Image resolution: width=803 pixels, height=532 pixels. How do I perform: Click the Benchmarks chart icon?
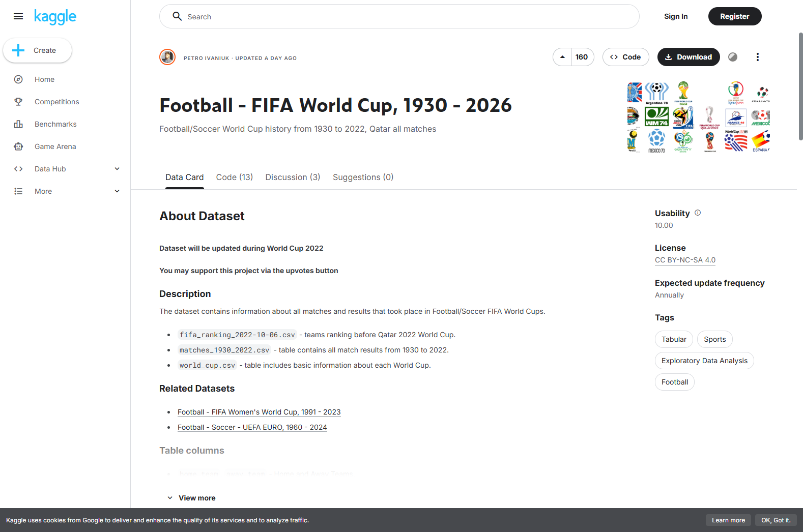pos(18,124)
